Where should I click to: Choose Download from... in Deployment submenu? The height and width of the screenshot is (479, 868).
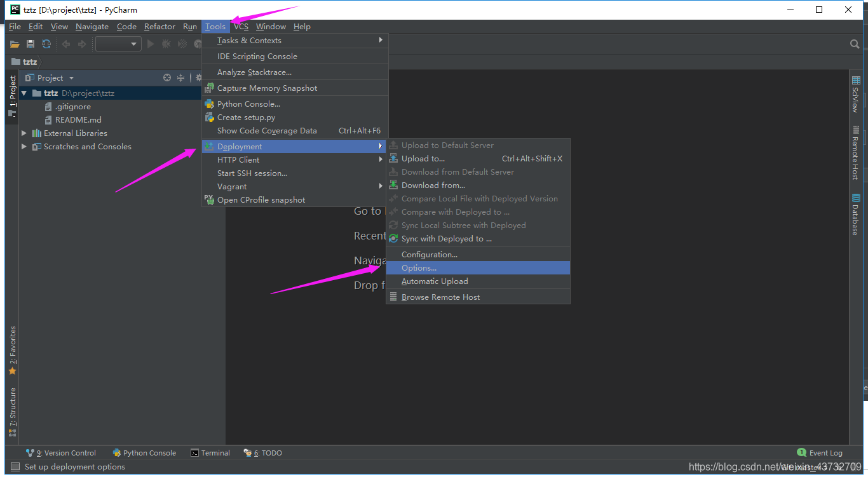478,185
